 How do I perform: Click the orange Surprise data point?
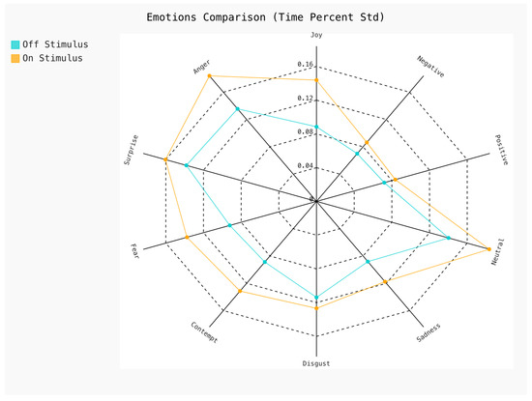[x=165, y=159]
